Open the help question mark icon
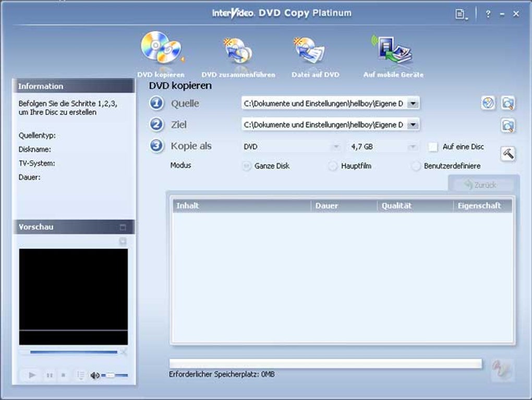Viewport: 532px width, 400px height. tap(488, 14)
